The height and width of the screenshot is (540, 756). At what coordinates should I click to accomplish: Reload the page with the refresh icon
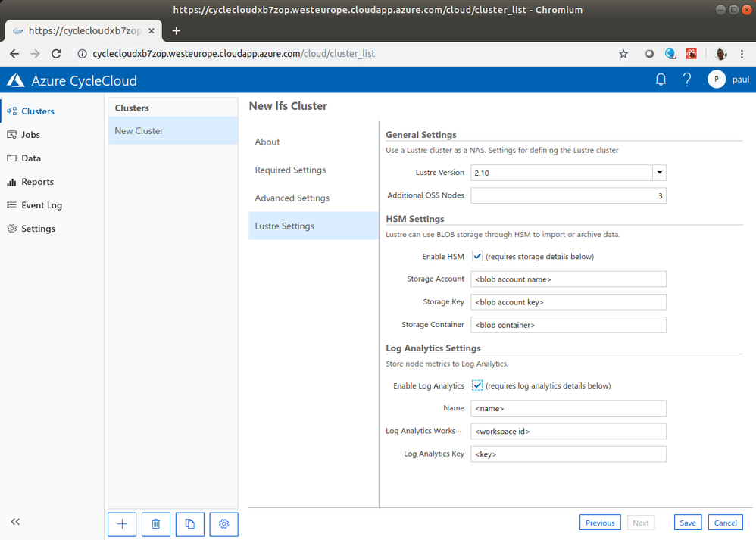pyautogui.click(x=56, y=54)
